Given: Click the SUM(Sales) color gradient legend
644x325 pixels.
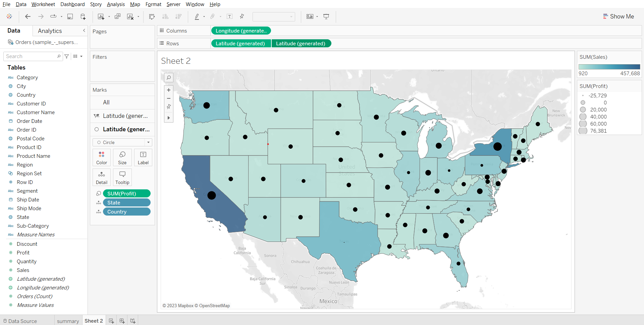Looking at the screenshot, I should click(609, 67).
